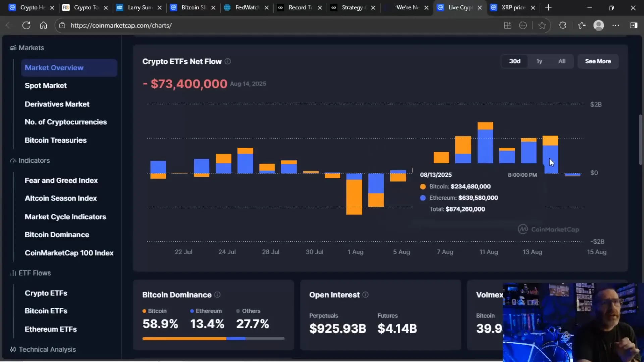Open browser settings and more menu
Image resolution: width=644 pixels, height=362 pixels.
click(x=616, y=25)
